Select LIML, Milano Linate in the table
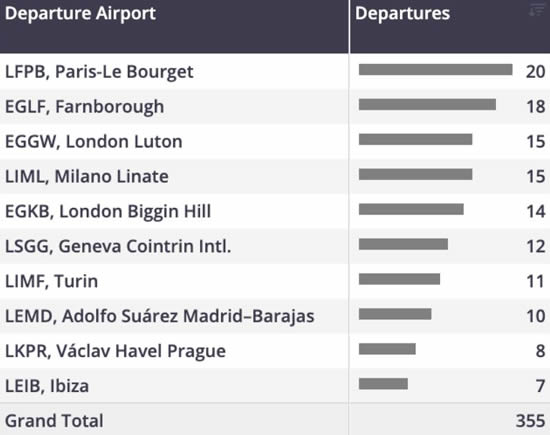Image resolution: width=550 pixels, height=435 pixels. (x=87, y=176)
